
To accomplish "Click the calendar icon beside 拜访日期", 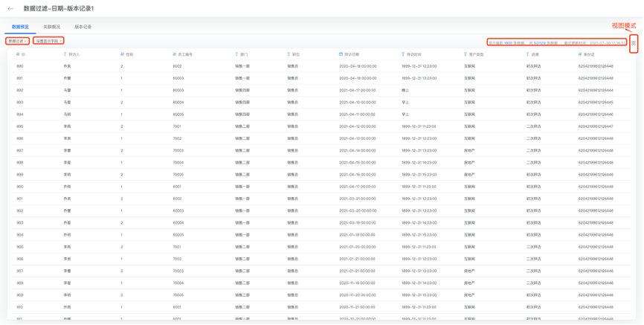I will [341, 54].
